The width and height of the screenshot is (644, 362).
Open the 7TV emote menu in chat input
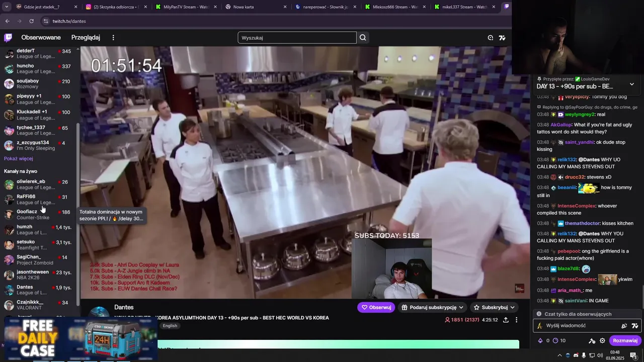pyautogui.click(x=635, y=326)
